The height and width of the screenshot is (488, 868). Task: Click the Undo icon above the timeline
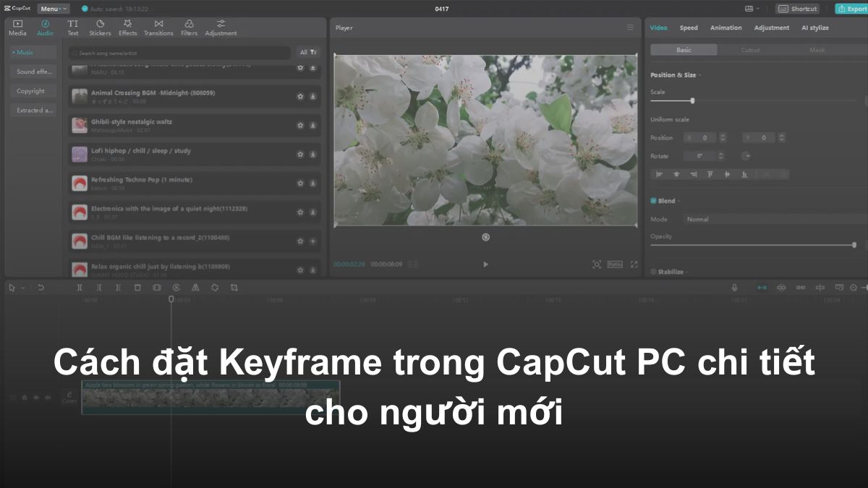pos(41,287)
